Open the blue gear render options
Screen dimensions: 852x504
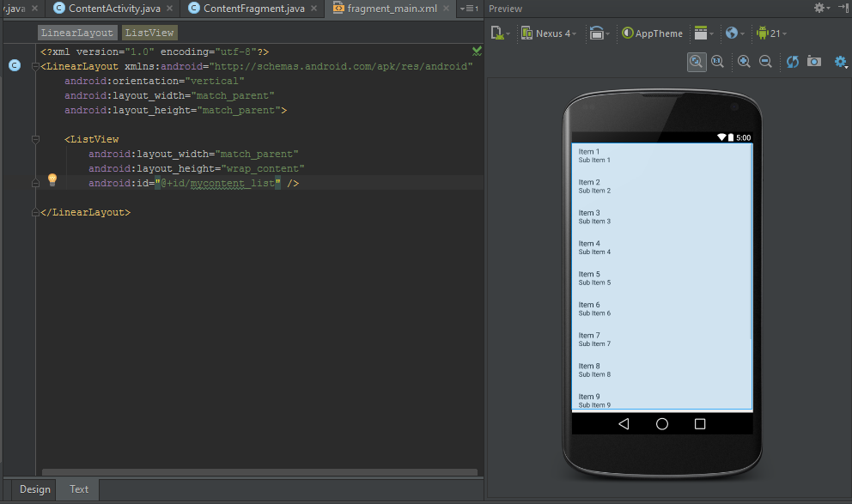pos(841,62)
